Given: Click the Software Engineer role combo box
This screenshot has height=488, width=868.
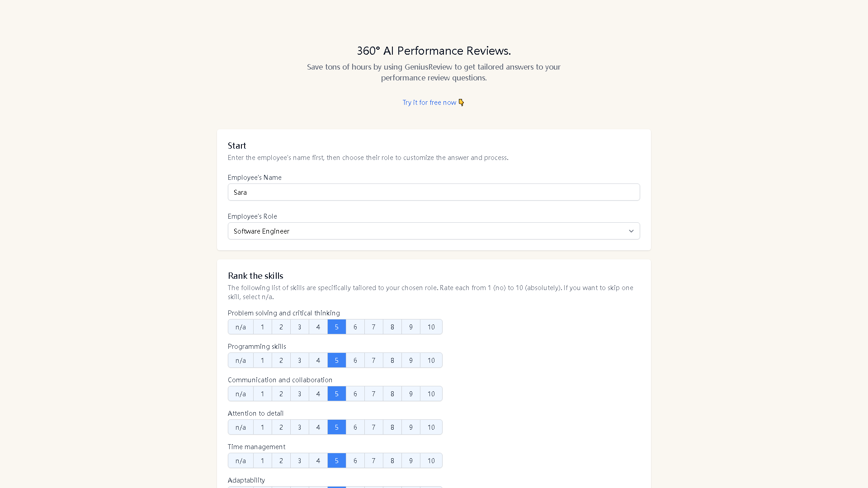Looking at the screenshot, I should point(434,231).
